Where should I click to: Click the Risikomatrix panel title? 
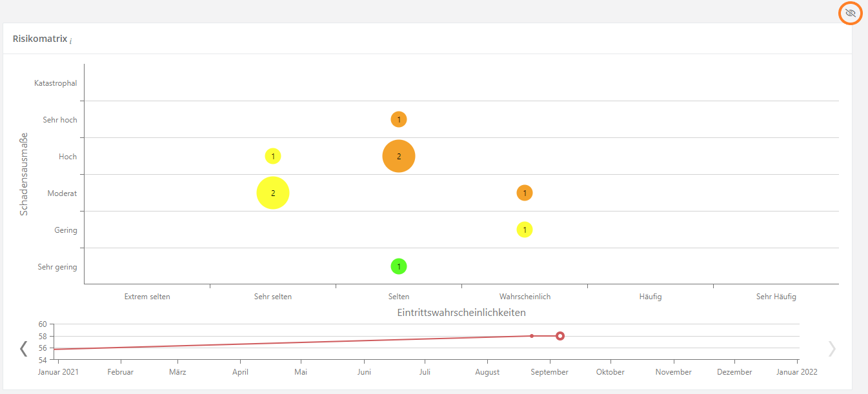(x=39, y=39)
